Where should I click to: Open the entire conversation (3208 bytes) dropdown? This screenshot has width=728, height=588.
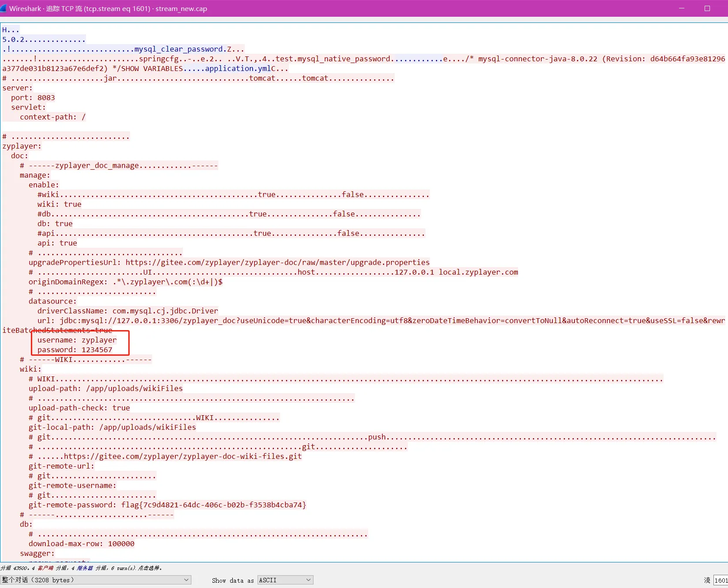[96, 580]
